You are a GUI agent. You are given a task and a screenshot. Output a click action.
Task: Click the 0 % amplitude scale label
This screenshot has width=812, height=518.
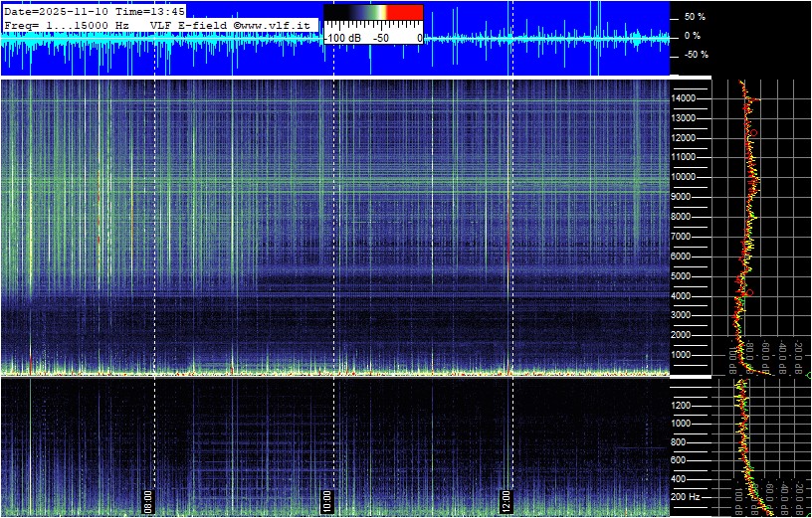click(693, 36)
